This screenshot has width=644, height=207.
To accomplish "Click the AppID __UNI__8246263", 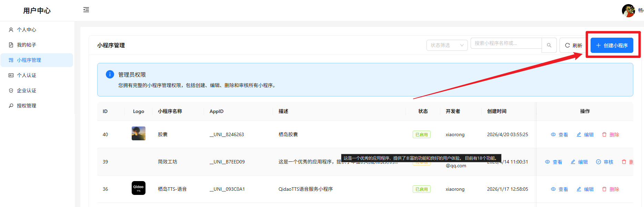I will point(227,134).
